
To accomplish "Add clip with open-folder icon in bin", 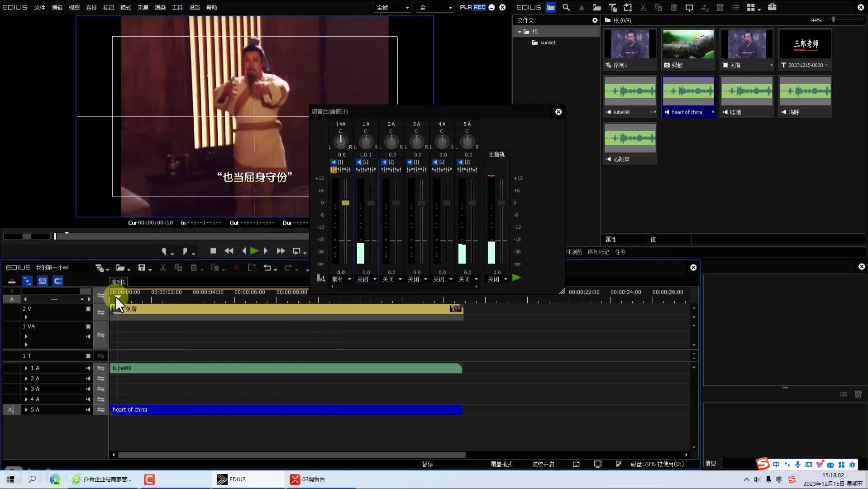I will 597,7.
